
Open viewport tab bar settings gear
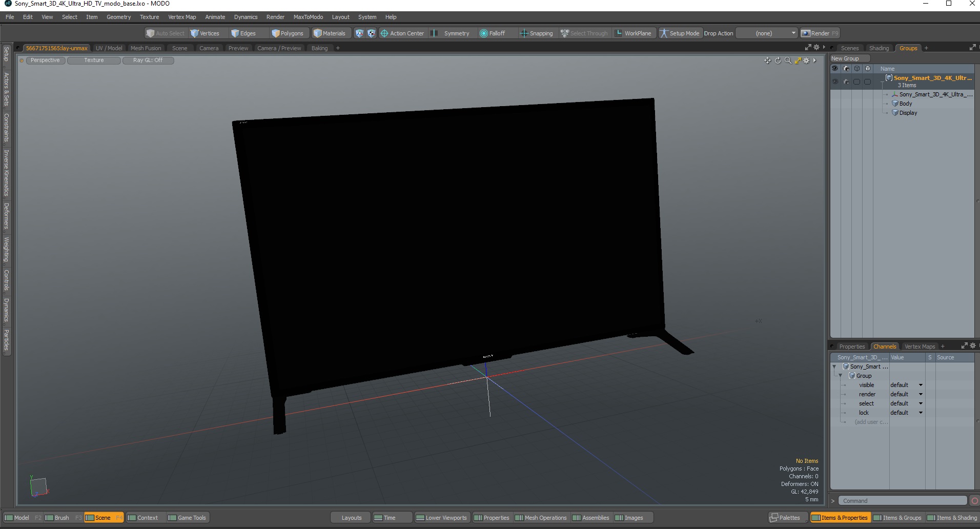pos(816,47)
